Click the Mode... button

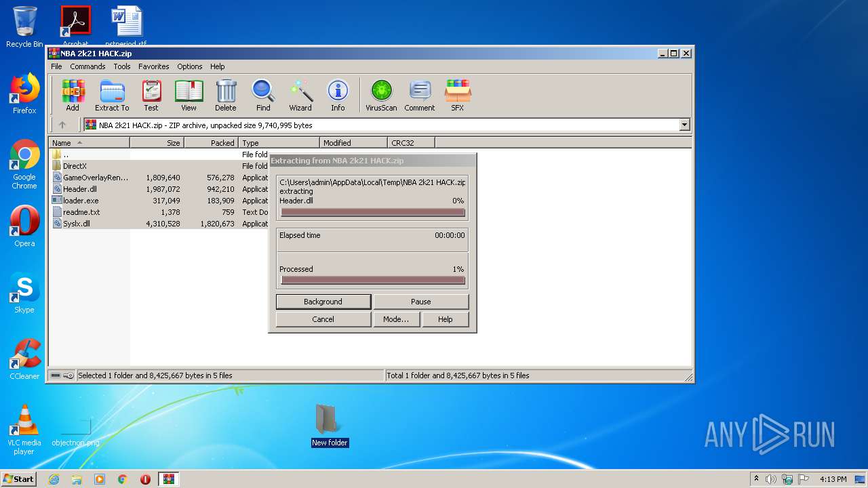[x=396, y=319]
